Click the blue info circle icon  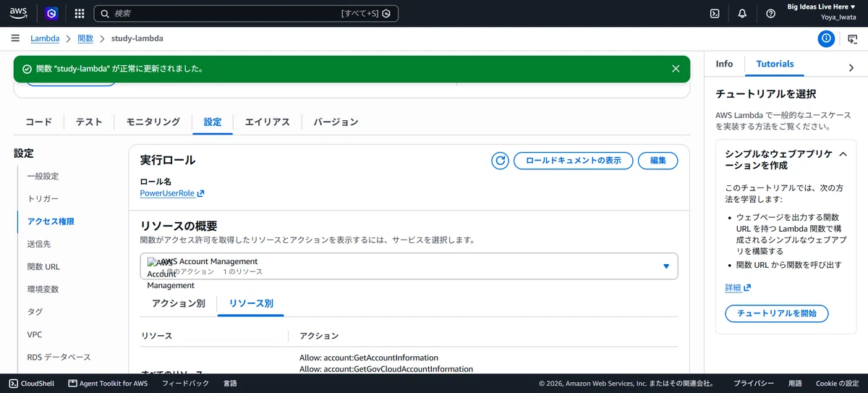point(826,38)
